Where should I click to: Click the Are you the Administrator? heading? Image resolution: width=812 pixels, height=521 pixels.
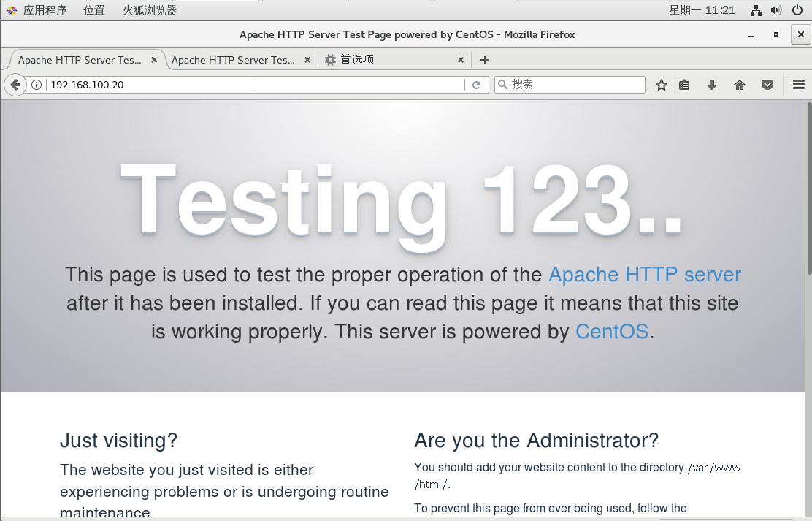click(x=537, y=441)
